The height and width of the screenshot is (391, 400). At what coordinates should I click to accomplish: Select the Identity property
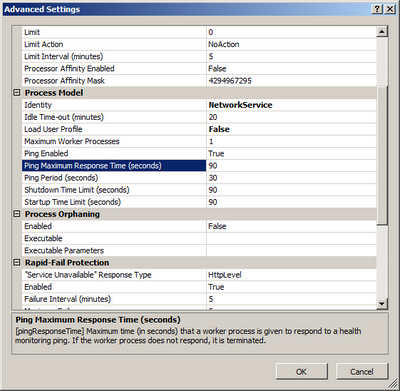[x=114, y=105]
